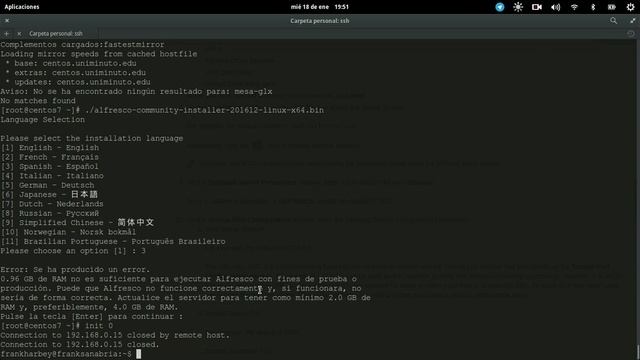Click 'Error: Se ha producido un error.' text
The width and height of the screenshot is (640, 360).
[75, 270]
